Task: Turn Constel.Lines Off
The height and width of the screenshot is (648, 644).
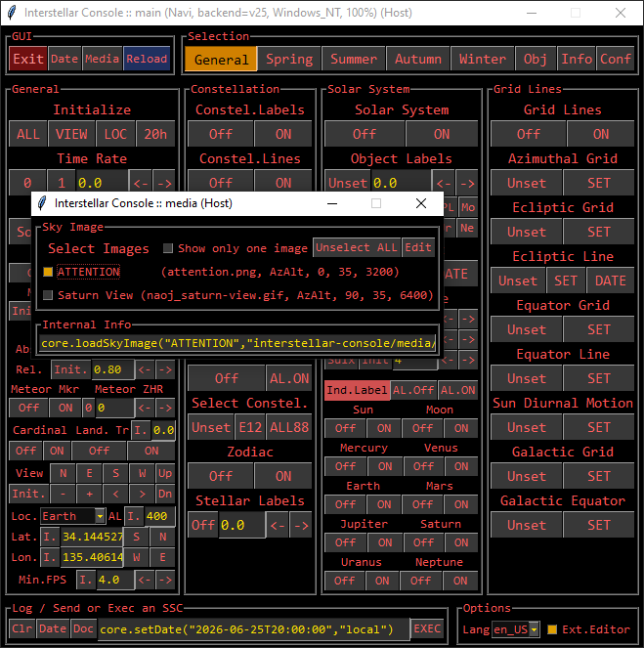Action: tap(221, 183)
